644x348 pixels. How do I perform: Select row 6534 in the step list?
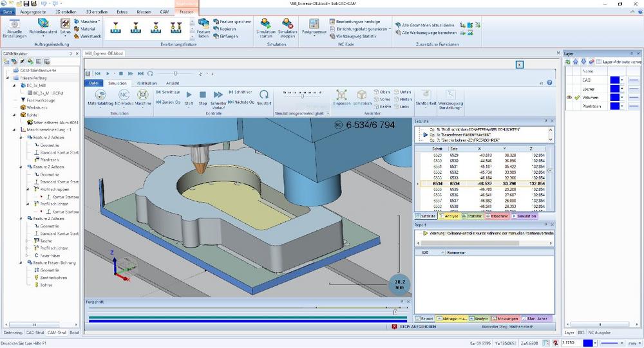pos(484,183)
